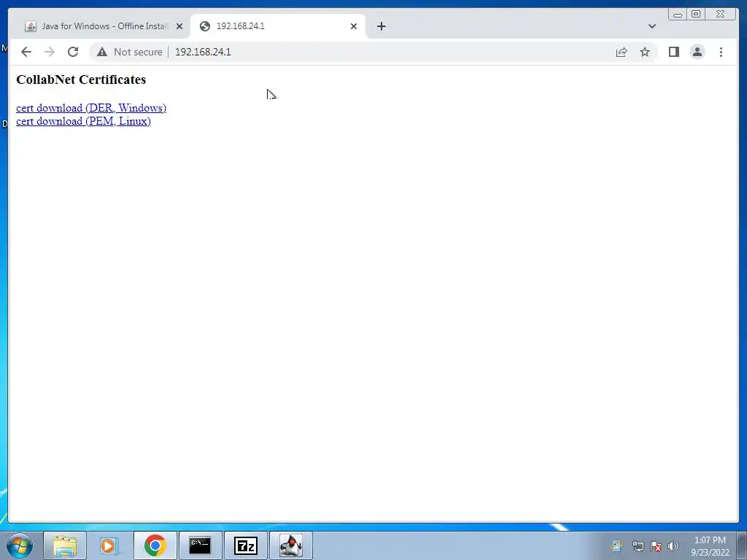Click the network tray icon
This screenshot has height=560, width=747.
(638, 546)
